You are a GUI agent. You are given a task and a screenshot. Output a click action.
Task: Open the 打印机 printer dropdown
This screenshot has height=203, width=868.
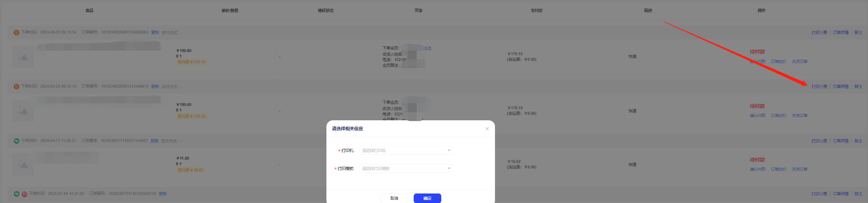[x=406, y=150]
